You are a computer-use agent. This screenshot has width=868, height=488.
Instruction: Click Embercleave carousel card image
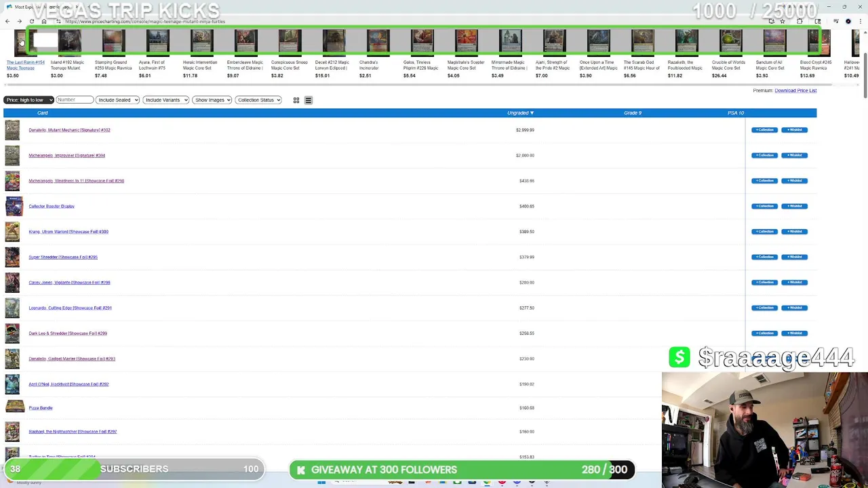coord(245,42)
